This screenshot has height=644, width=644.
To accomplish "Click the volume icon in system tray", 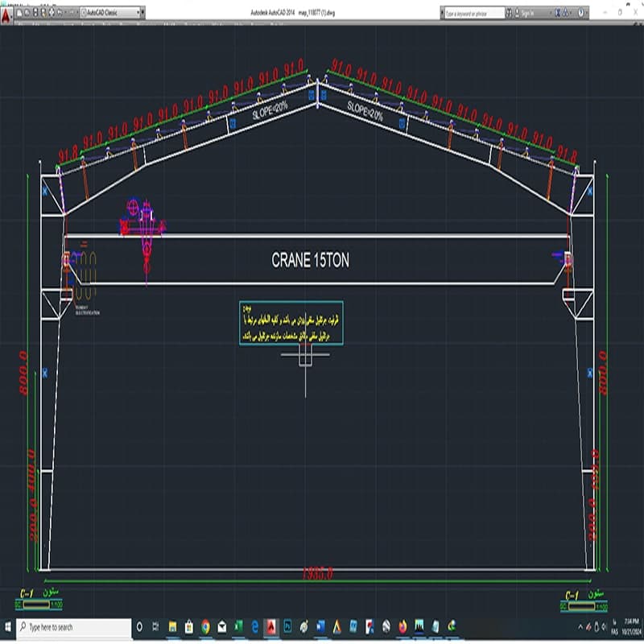I will click(x=605, y=627).
